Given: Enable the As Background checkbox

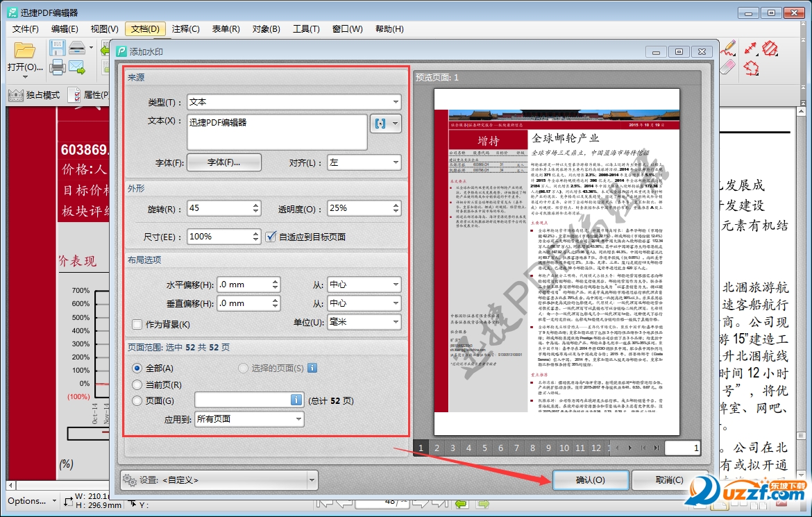Looking at the screenshot, I should point(137,324).
